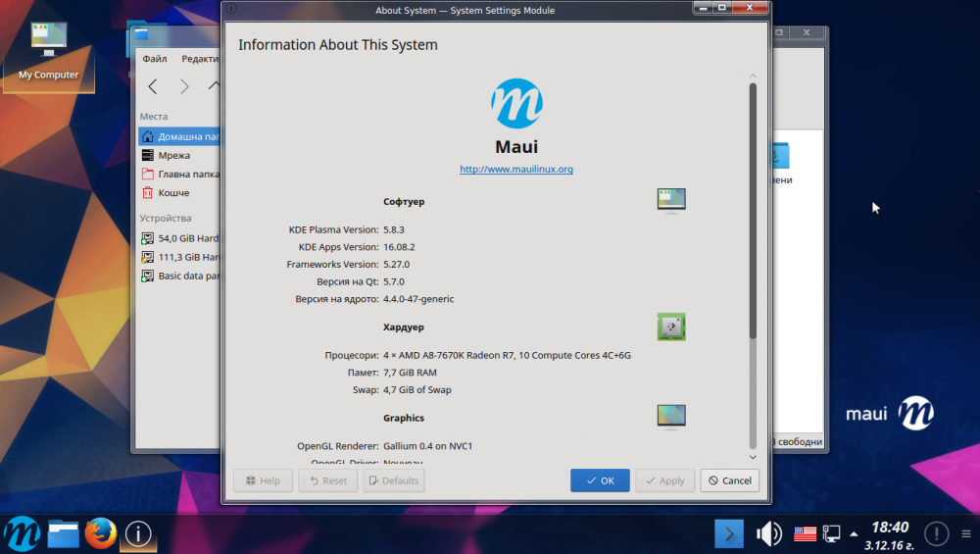Open the 111,3 GiB hard drive

pos(179,257)
